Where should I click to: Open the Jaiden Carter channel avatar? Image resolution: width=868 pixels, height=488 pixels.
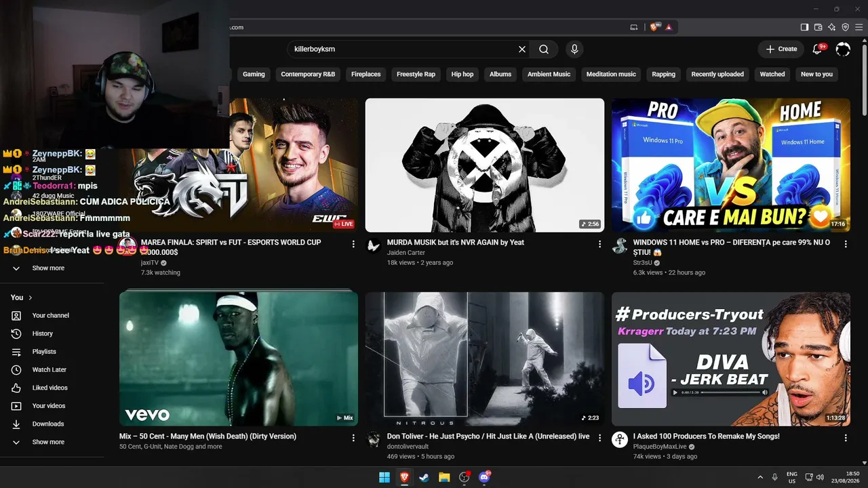click(x=374, y=245)
